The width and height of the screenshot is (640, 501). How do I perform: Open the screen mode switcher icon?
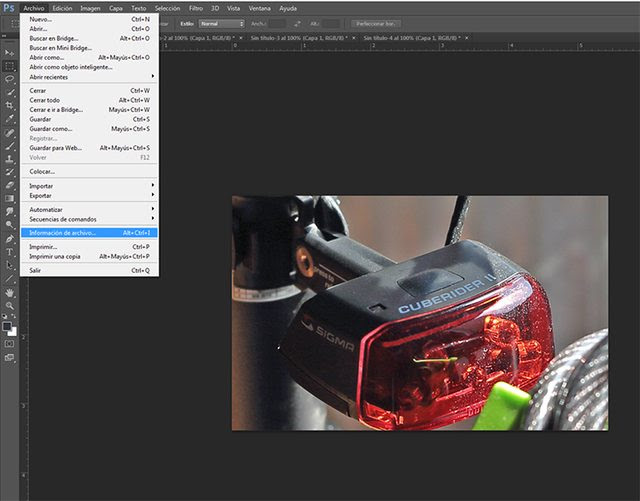9,358
